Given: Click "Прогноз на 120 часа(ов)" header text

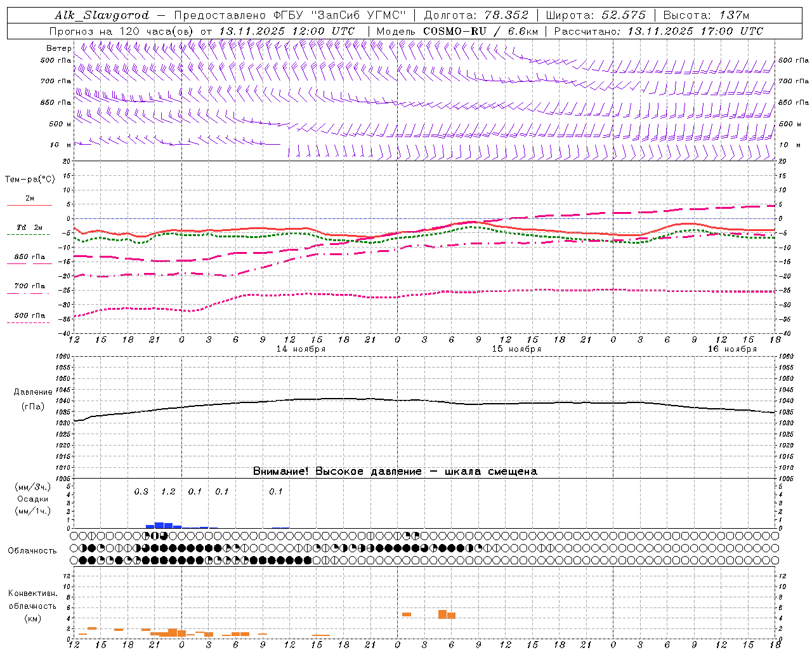Looking at the screenshot, I should [122, 31].
